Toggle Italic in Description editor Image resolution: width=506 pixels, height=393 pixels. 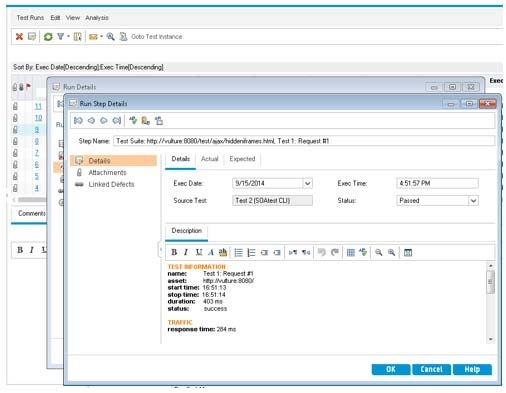[186, 252]
